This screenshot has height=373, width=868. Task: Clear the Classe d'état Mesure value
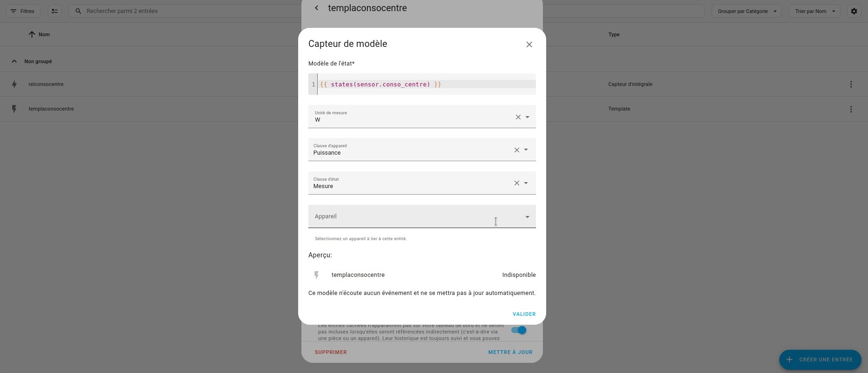516,183
